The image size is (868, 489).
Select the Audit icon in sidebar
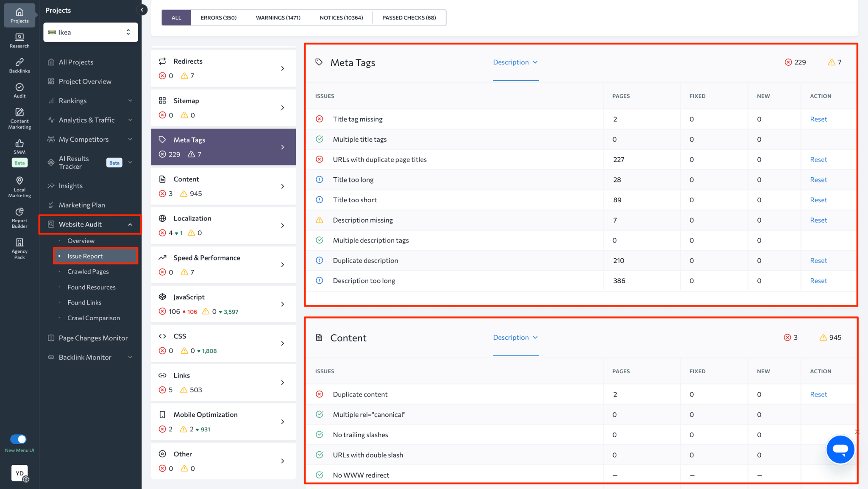coord(19,90)
